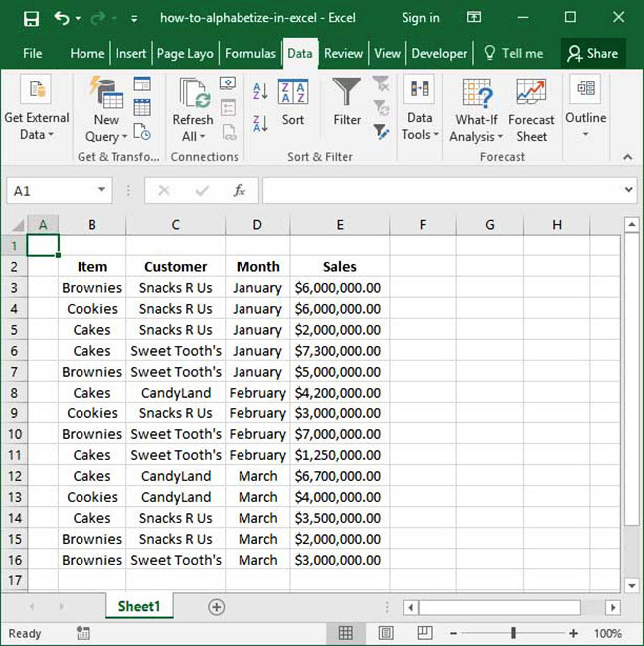The height and width of the screenshot is (646, 644).
Task: Toggle the Filter funnel button
Action: 347,101
